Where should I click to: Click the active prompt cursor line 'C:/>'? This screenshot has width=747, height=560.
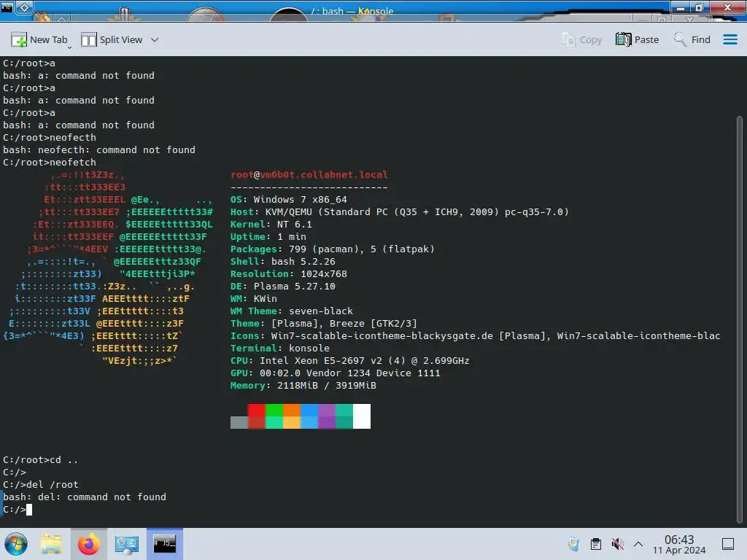(18, 510)
